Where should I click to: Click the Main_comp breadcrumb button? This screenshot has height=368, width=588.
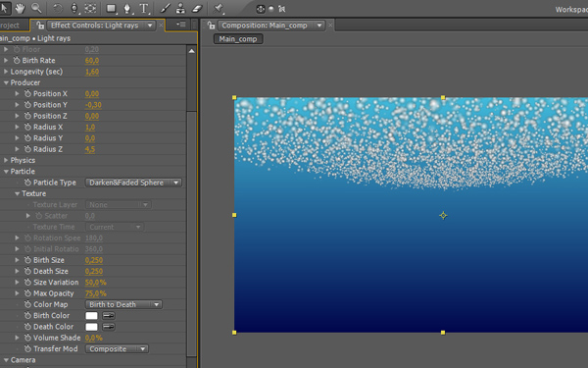tap(238, 39)
